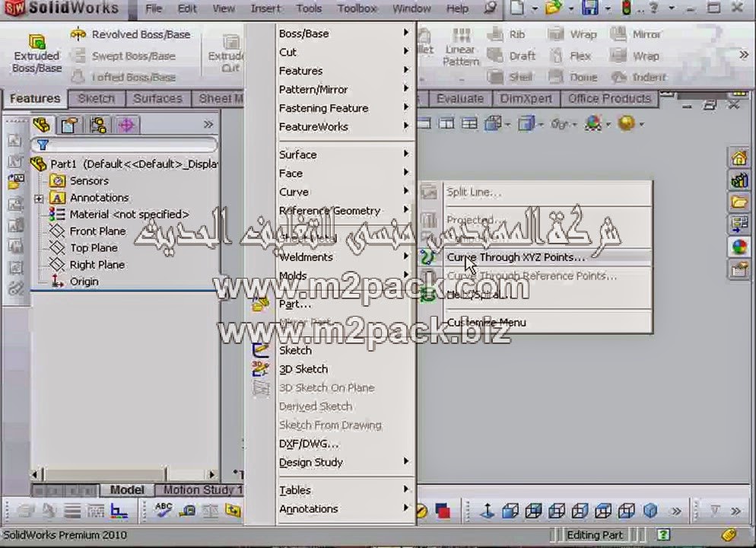Click the Spell Checker ABC icon
This screenshot has height=548, width=756.
click(x=164, y=510)
